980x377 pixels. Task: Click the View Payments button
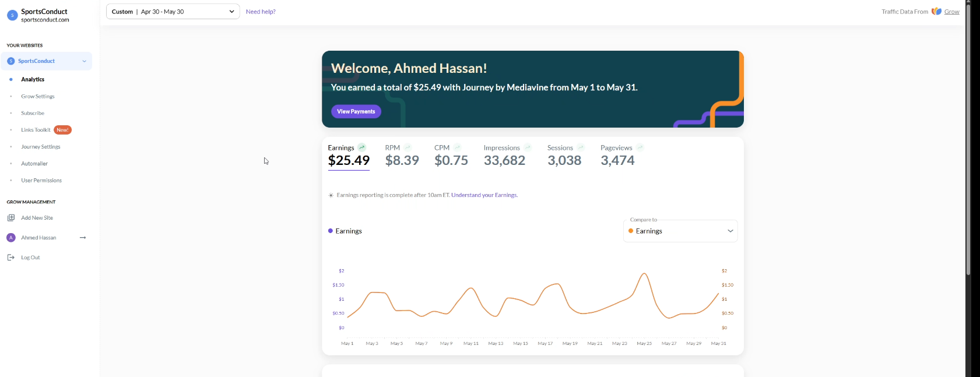pos(356,111)
